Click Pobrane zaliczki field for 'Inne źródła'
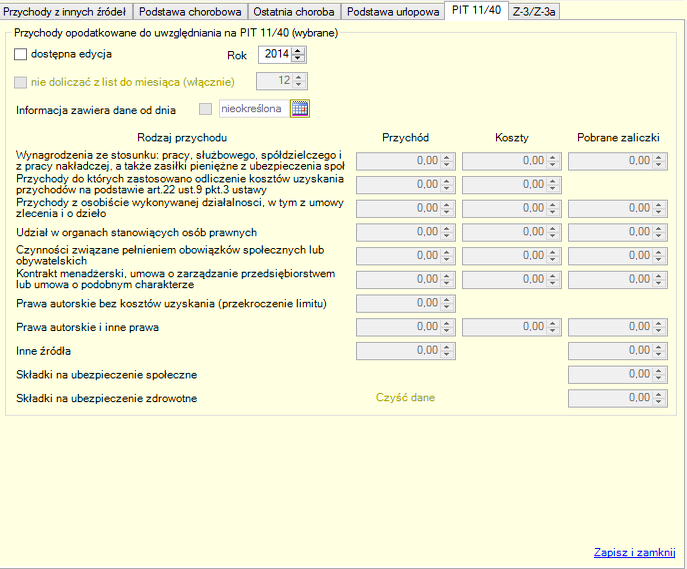Screen dimensions: 687x569 tap(609, 351)
